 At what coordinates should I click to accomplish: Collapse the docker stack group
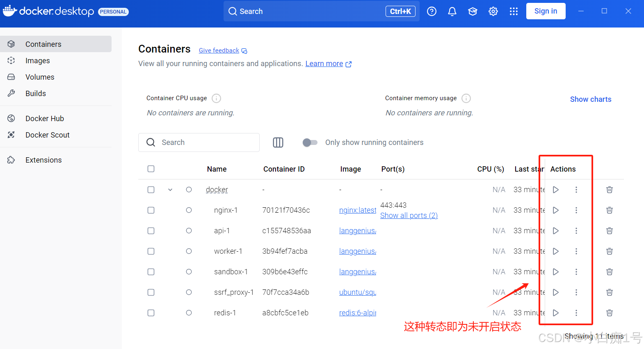click(170, 190)
